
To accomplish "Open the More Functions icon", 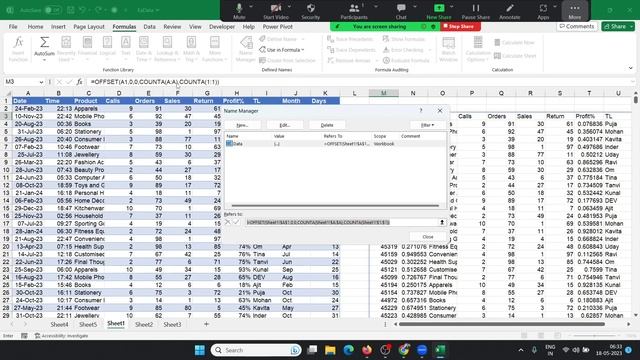I will pos(215,42).
